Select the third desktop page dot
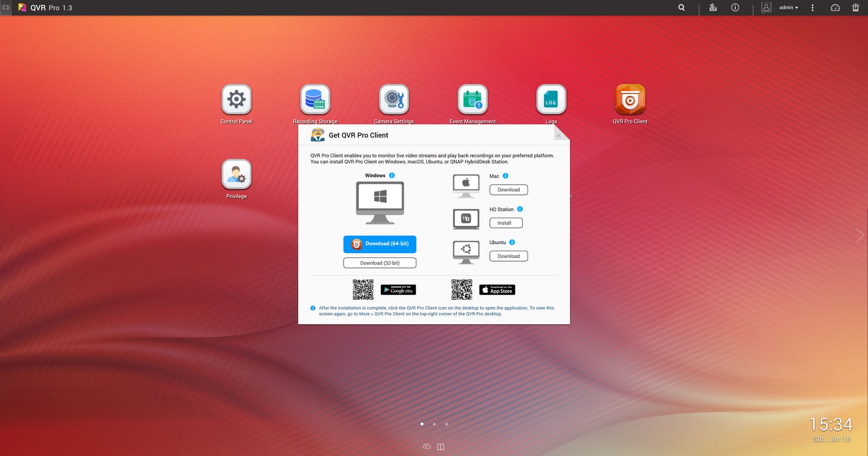This screenshot has width=868, height=456. click(447, 424)
